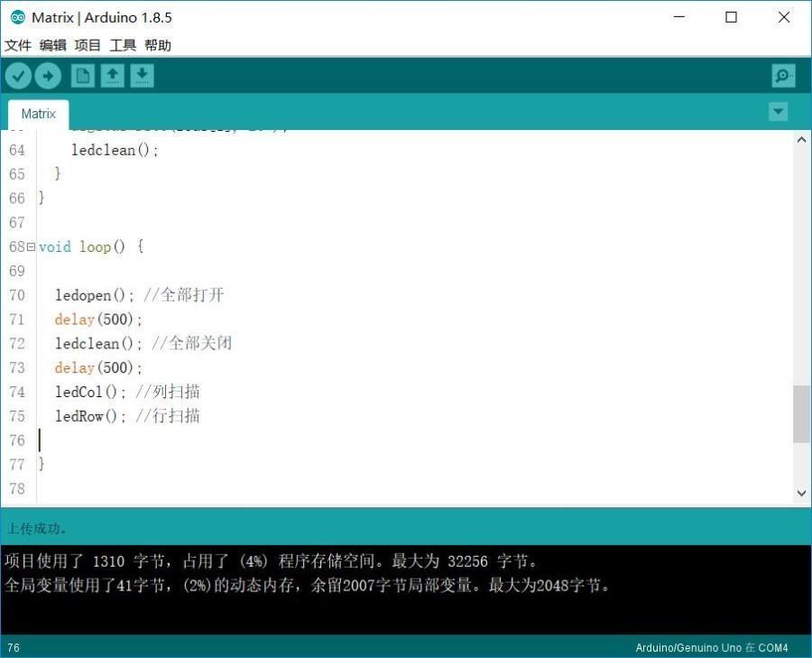Open the 帮助 menu
This screenshot has height=658, width=812.
[x=157, y=45]
